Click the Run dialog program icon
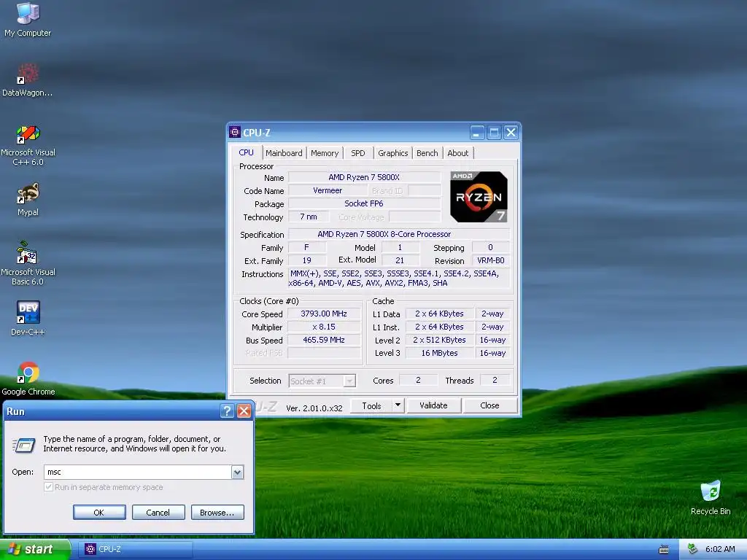 click(x=24, y=446)
